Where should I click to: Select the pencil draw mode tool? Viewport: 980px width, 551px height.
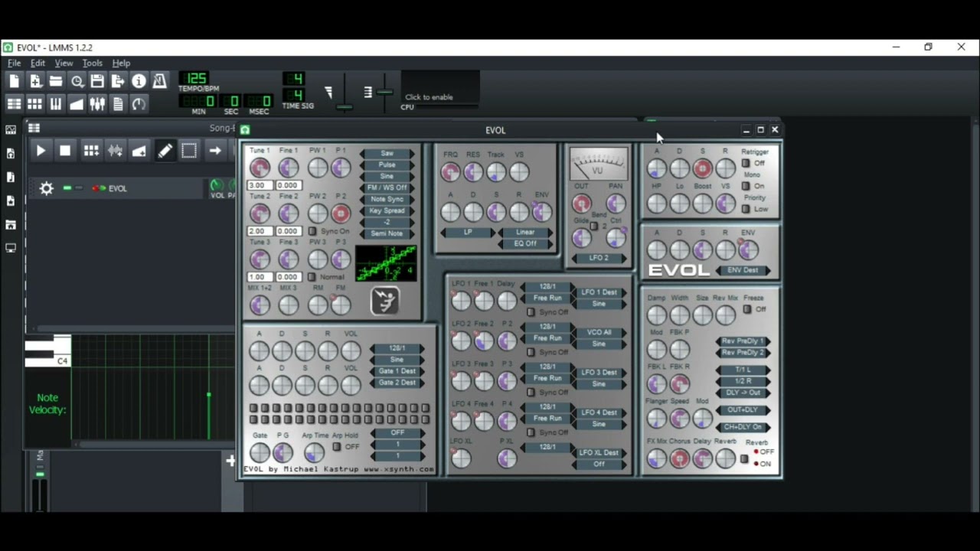[x=165, y=151]
